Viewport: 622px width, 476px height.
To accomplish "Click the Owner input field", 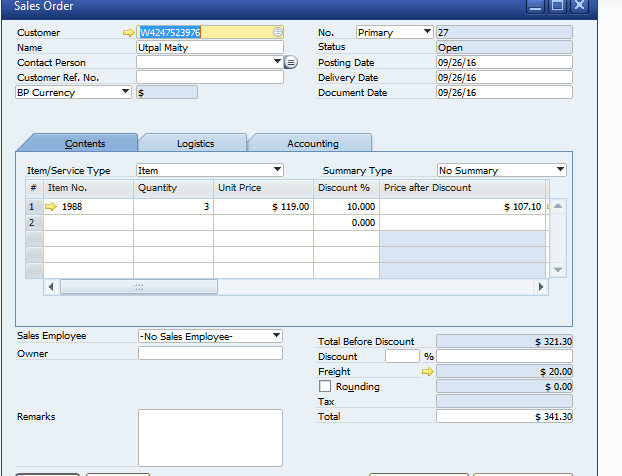I will [x=210, y=353].
